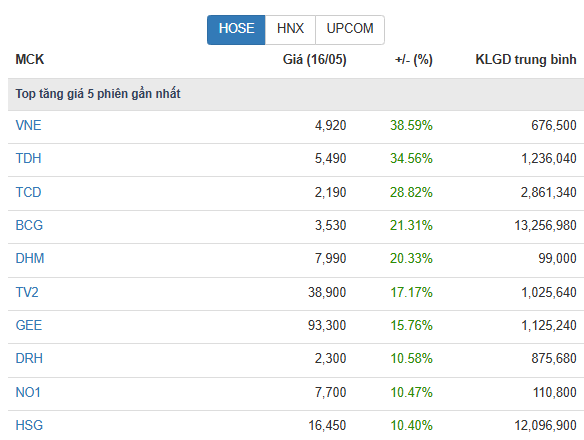The width and height of the screenshot is (584, 440).
Task: Click the Giá (16/05) column header
Action: tap(315, 60)
